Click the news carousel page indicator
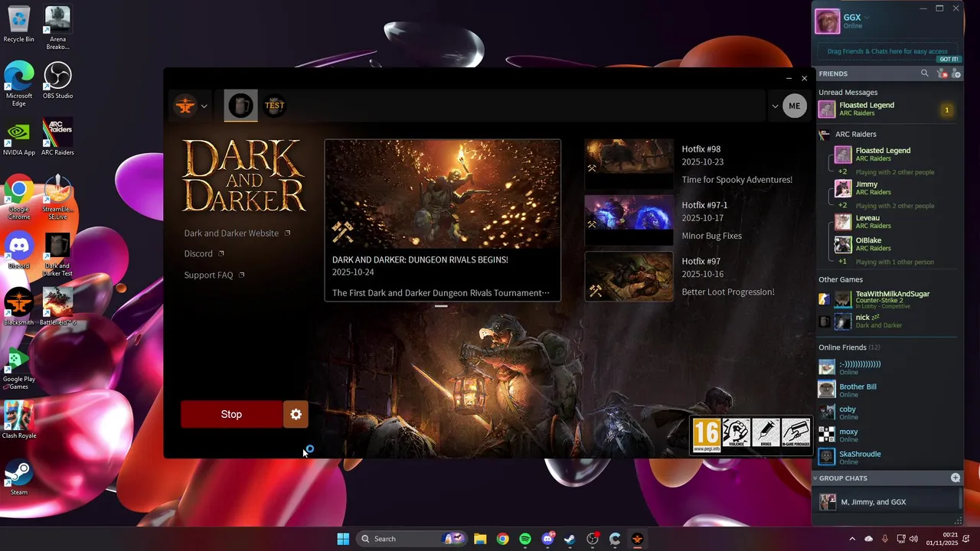This screenshot has height=551, width=980. click(x=441, y=306)
